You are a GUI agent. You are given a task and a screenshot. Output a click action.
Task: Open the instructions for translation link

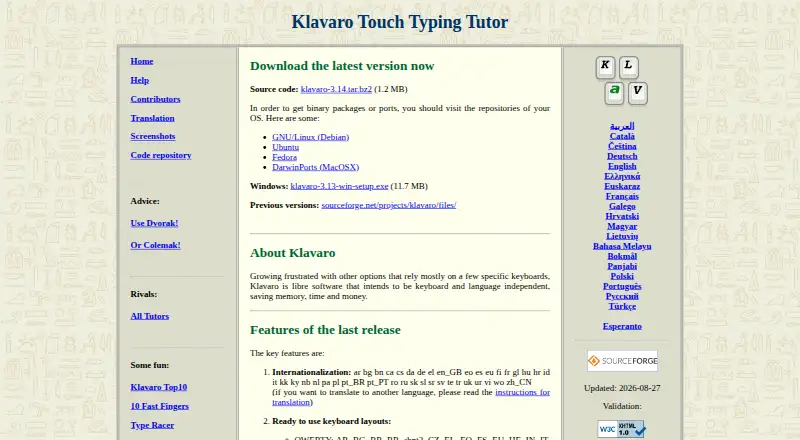click(522, 393)
